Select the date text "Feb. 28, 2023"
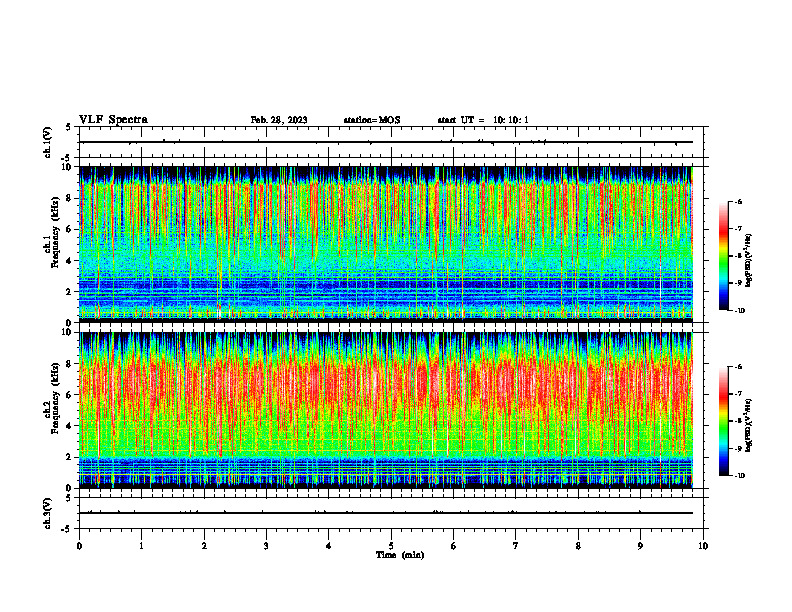 pyautogui.click(x=279, y=120)
